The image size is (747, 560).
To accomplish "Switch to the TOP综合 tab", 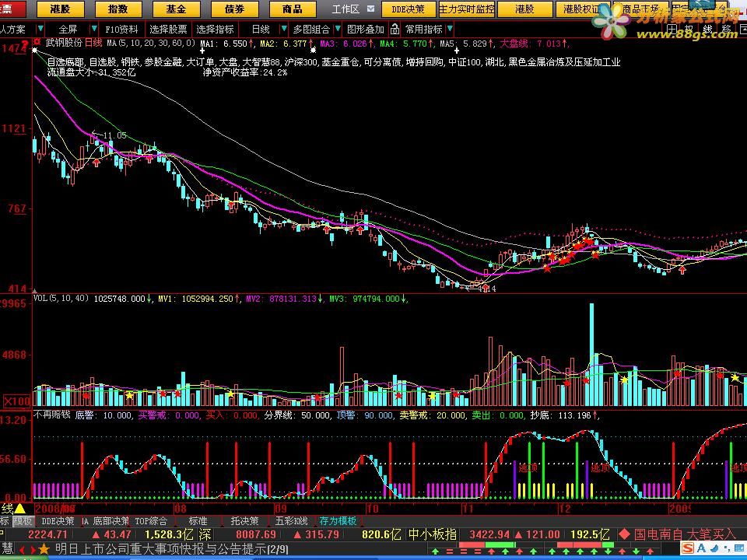I will (150, 521).
